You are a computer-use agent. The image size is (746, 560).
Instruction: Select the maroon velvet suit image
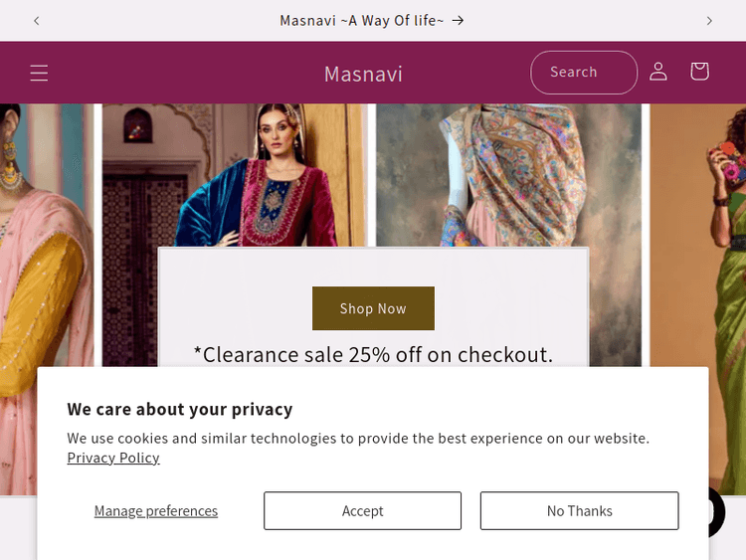point(234,174)
